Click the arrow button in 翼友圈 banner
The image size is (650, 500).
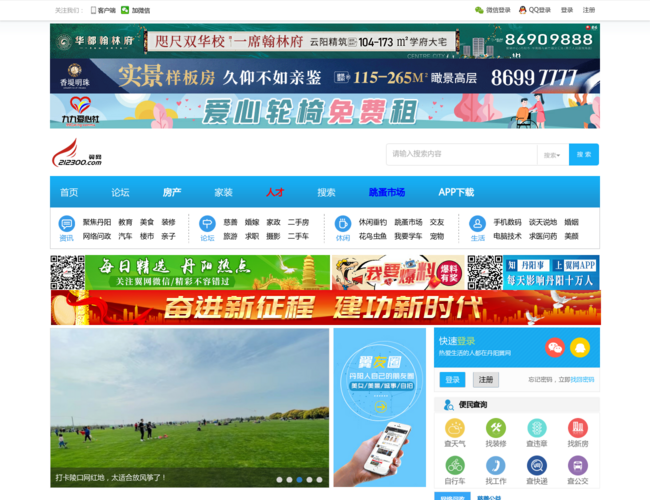coord(381,407)
